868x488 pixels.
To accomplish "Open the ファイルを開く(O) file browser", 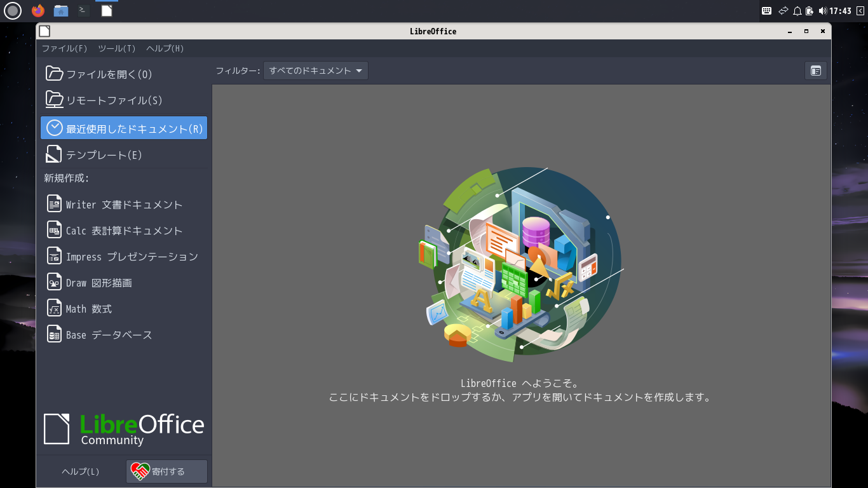I will (x=124, y=74).
